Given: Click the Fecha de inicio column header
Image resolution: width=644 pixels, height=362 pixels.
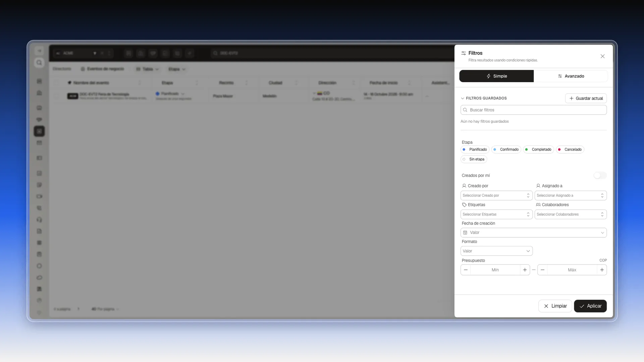Looking at the screenshot, I should coord(384,83).
